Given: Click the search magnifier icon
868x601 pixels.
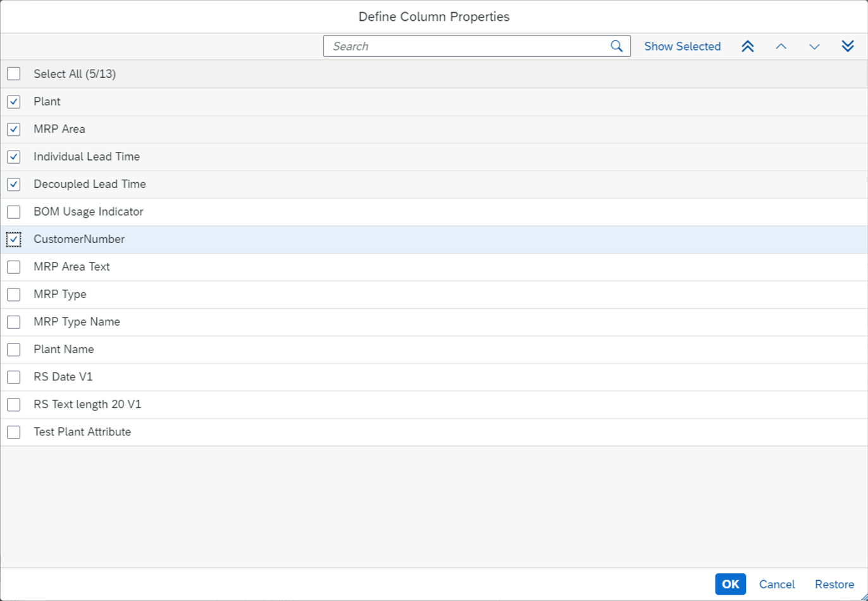Looking at the screenshot, I should [x=616, y=46].
